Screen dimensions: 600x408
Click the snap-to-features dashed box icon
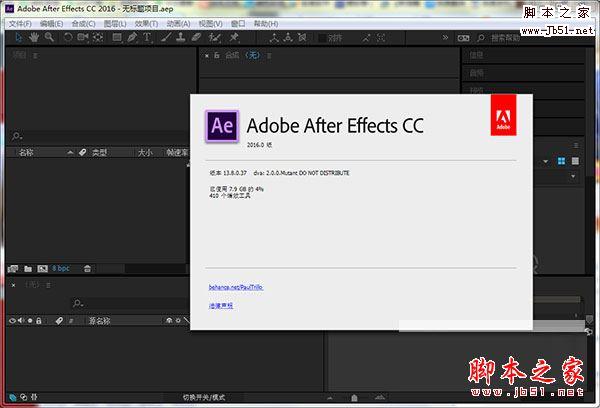click(381, 38)
